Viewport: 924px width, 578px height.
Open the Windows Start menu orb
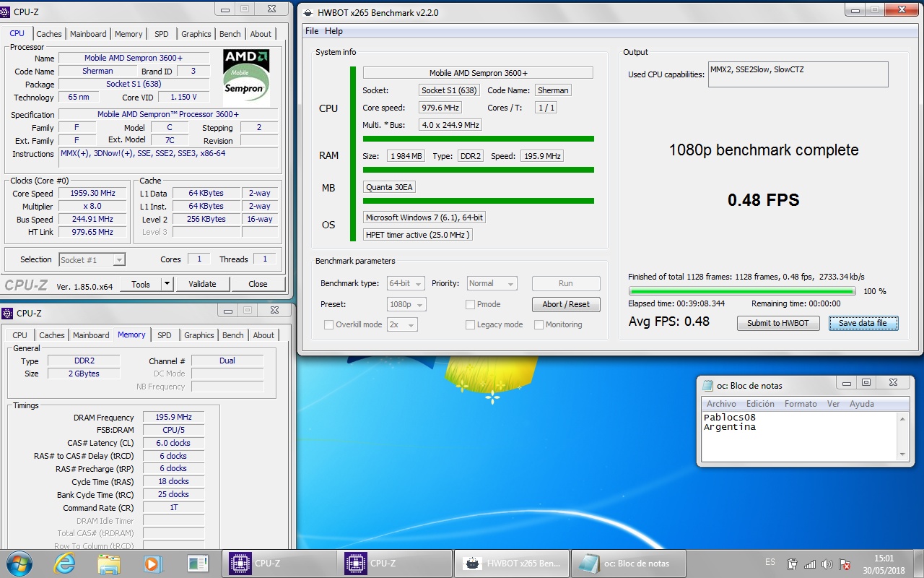tap(19, 563)
